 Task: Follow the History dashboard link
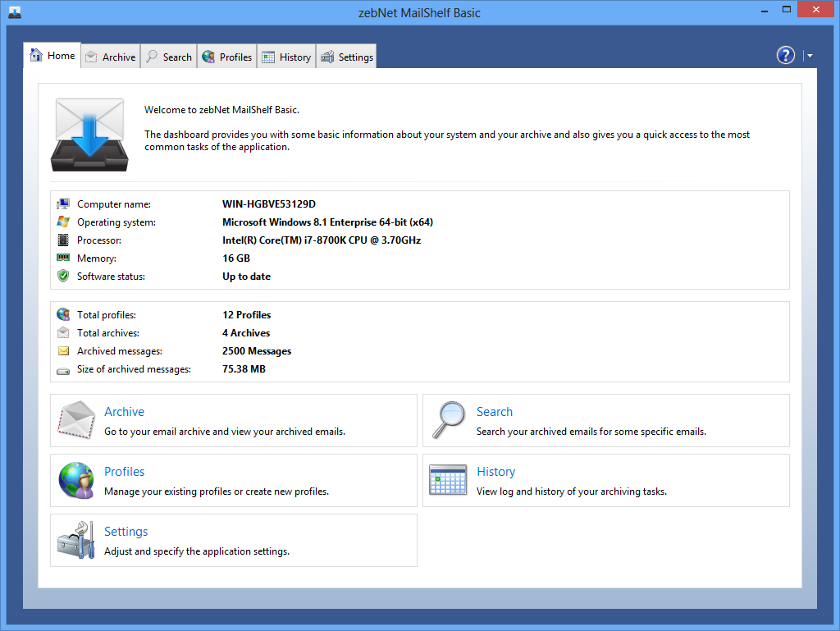tap(495, 472)
